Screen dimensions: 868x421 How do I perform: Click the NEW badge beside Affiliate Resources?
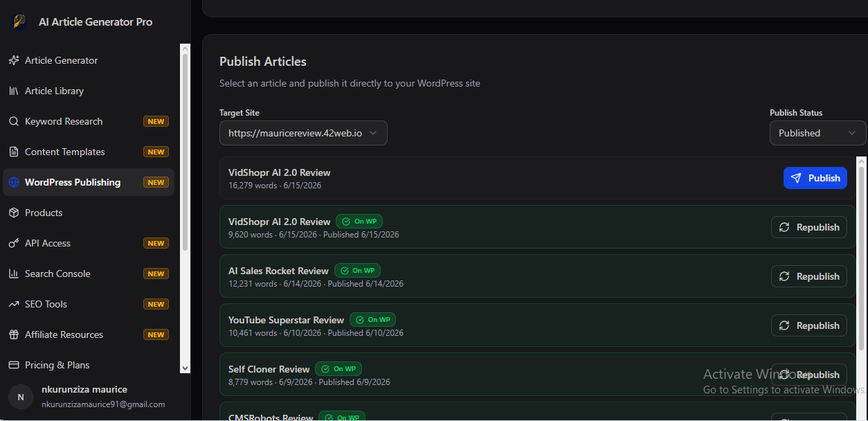(156, 334)
